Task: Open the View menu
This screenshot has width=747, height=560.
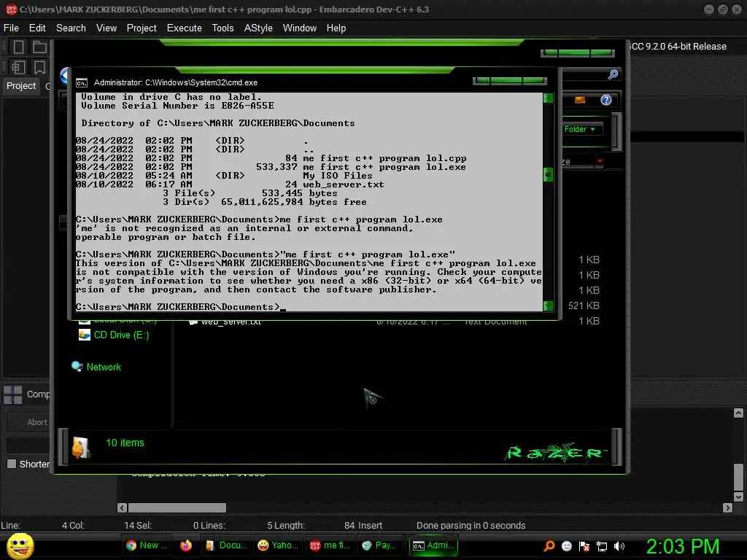Action: [107, 28]
